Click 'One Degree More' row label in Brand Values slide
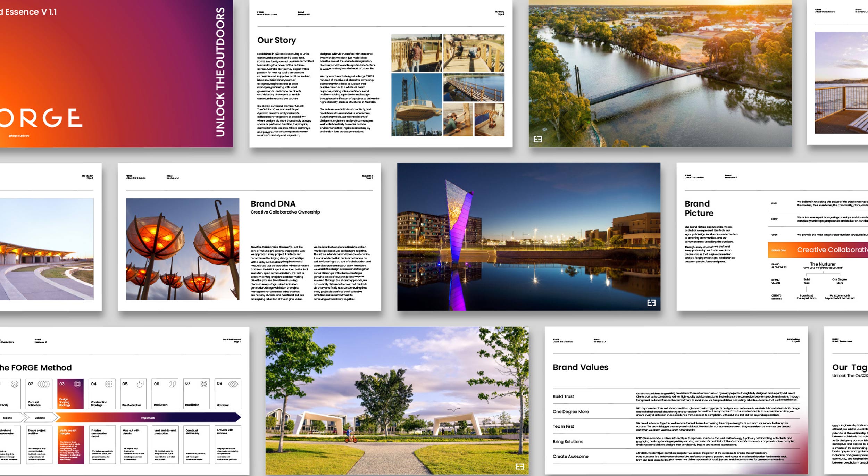This screenshot has width=868, height=476. coord(571,412)
